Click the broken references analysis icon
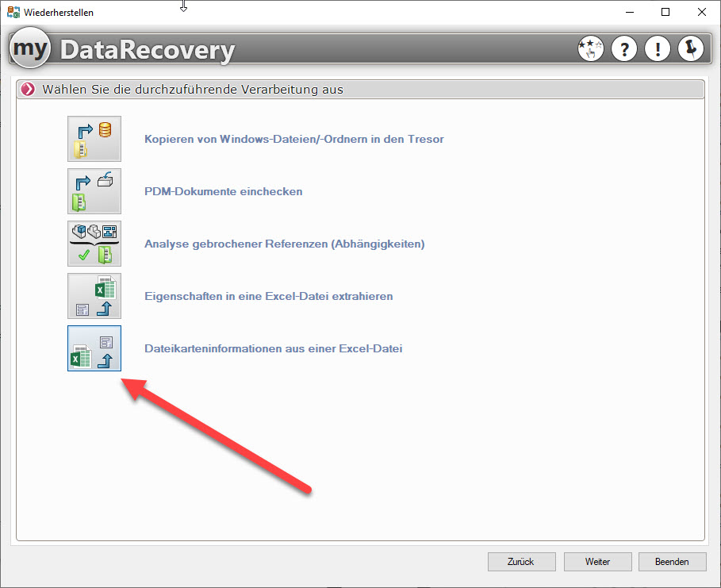 tap(94, 244)
